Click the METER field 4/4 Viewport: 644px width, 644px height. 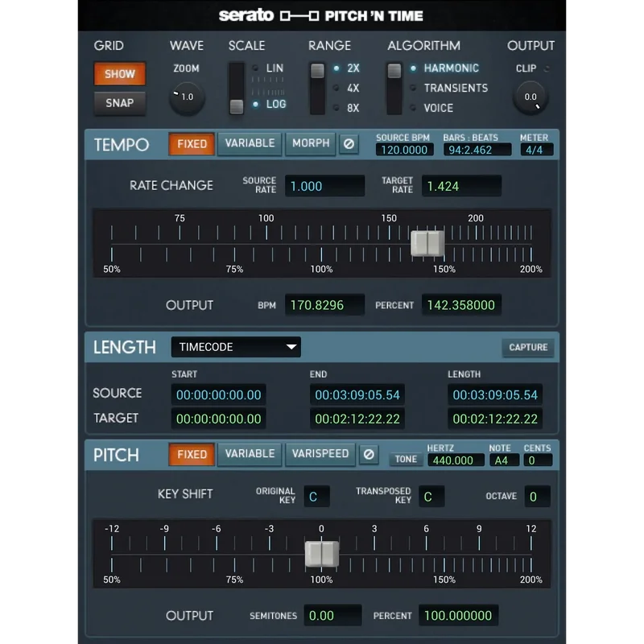pos(537,150)
